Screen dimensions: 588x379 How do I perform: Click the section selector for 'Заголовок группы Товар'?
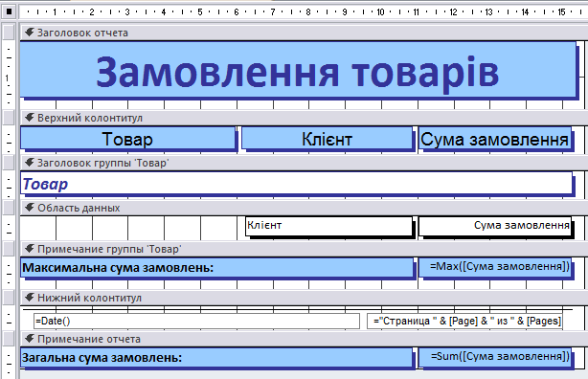[x=9, y=163]
